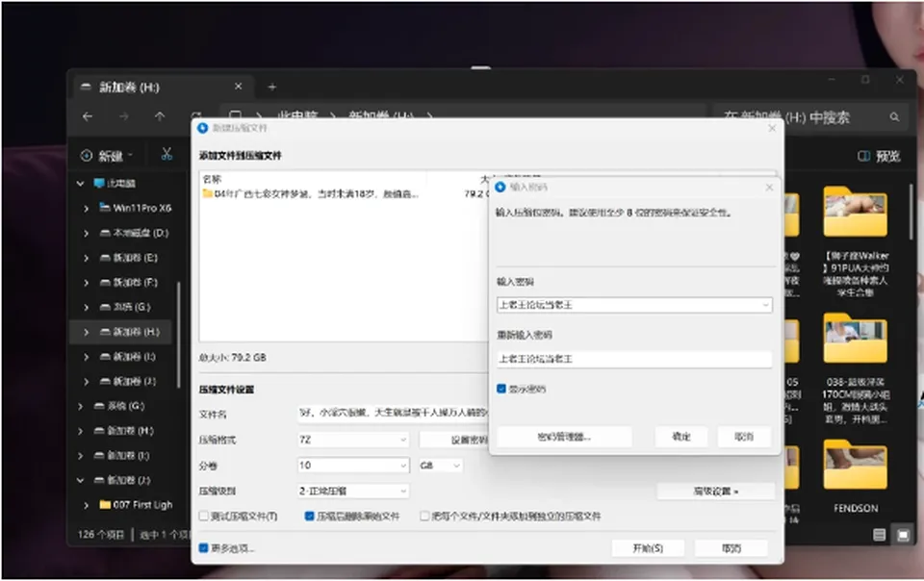Click the search magnifier icon in Explorer
This screenshot has width=924, height=581.
coord(894,117)
